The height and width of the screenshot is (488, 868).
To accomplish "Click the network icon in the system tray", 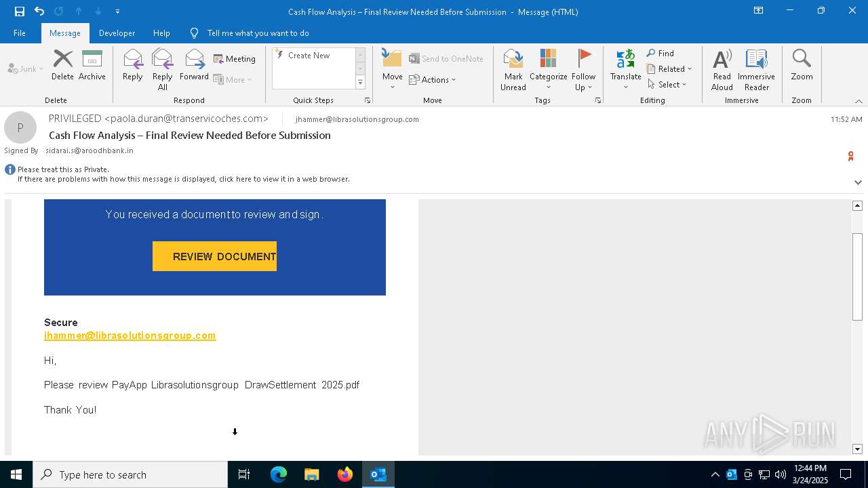I will pyautogui.click(x=764, y=474).
